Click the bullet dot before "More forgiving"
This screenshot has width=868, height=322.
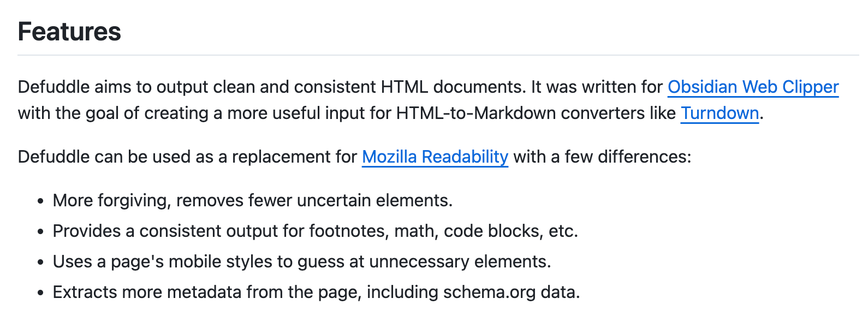click(x=40, y=201)
